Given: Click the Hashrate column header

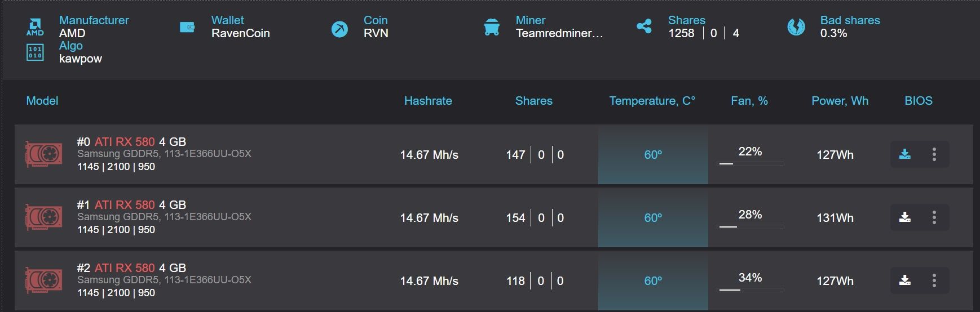Looking at the screenshot, I should pos(428,101).
